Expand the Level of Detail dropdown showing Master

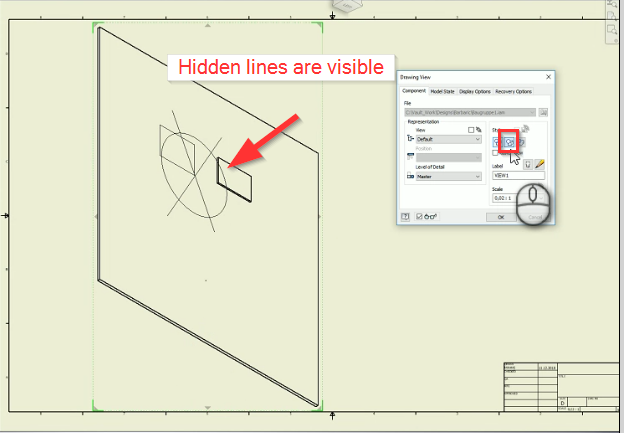point(448,176)
